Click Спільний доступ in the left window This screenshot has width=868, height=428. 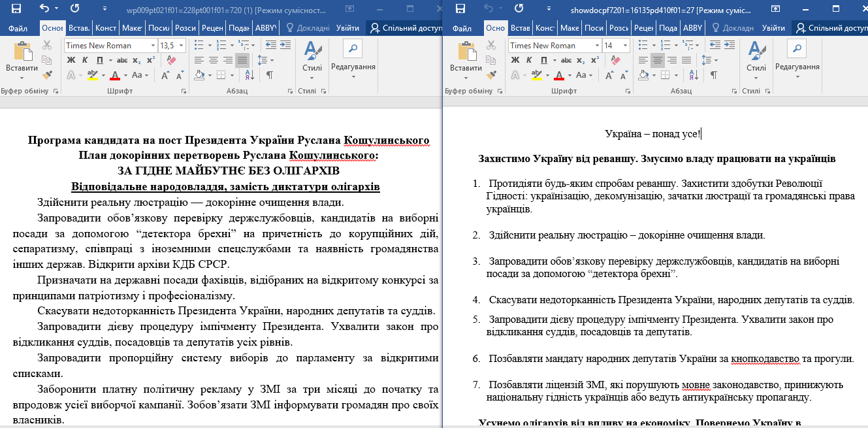[404, 28]
